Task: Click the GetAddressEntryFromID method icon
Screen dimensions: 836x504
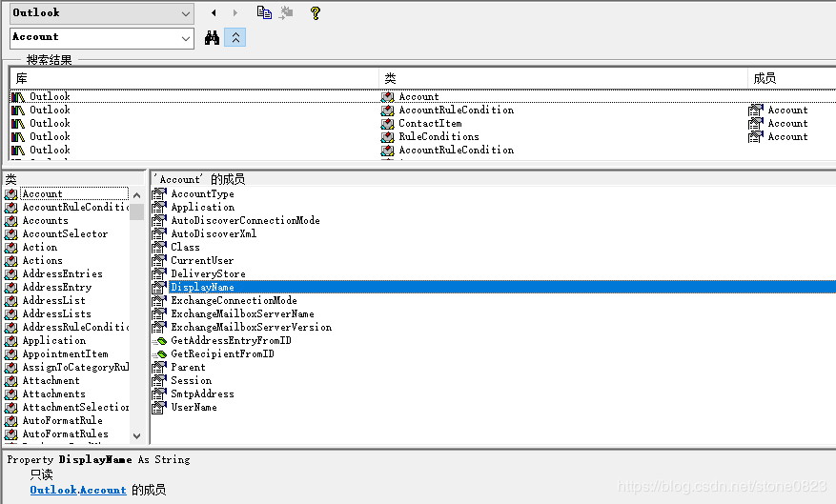Action: point(159,340)
